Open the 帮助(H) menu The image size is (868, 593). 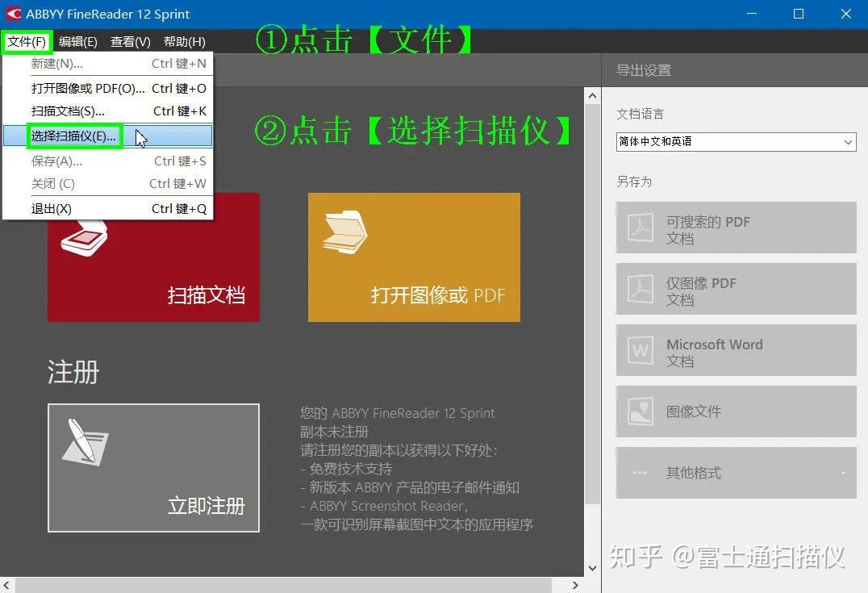click(x=185, y=41)
